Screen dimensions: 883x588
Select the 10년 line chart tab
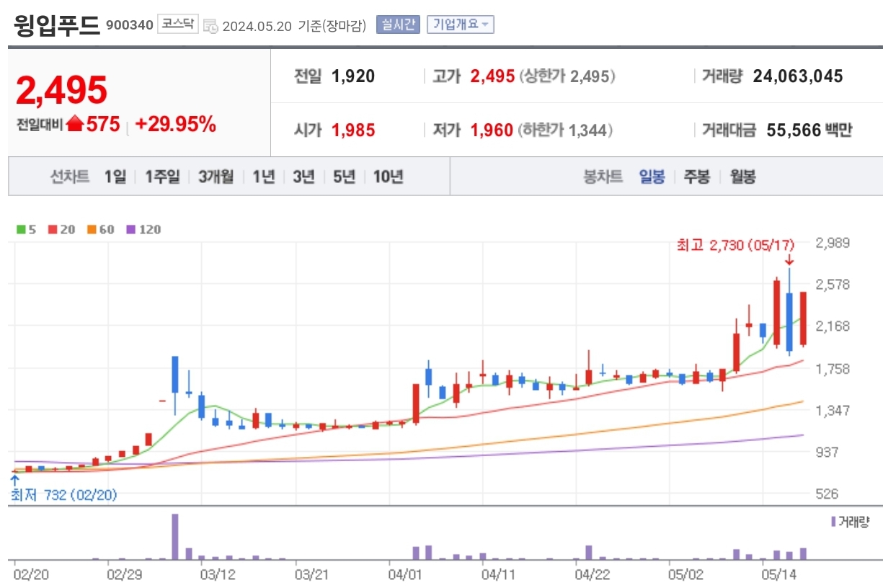(389, 177)
